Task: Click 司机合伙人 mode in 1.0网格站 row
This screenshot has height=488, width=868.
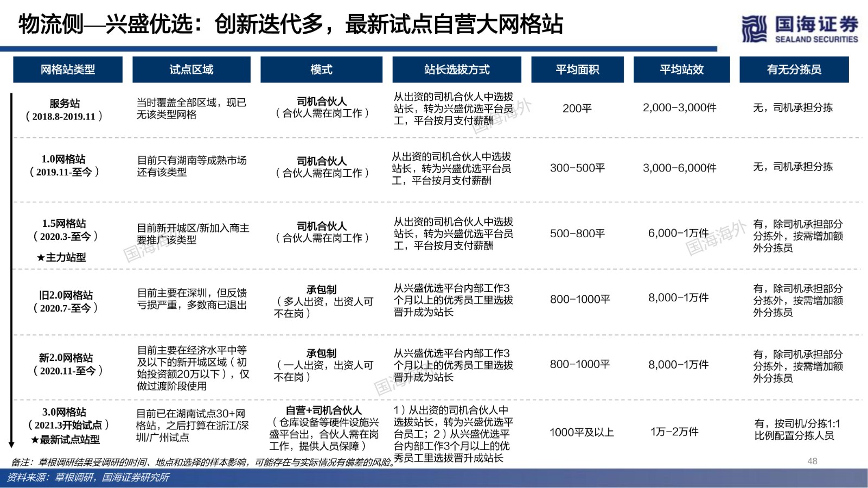Action: click(x=322, y=167)
